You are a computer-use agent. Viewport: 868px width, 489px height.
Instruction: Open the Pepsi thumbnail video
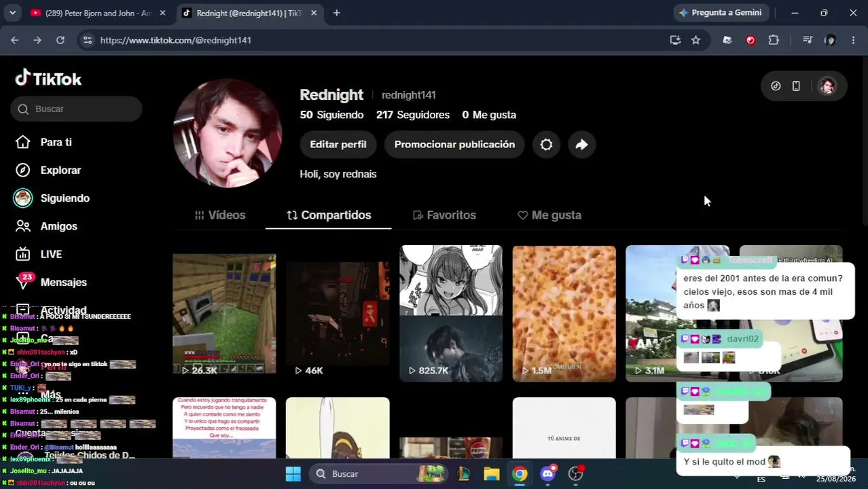pos(451,428)
